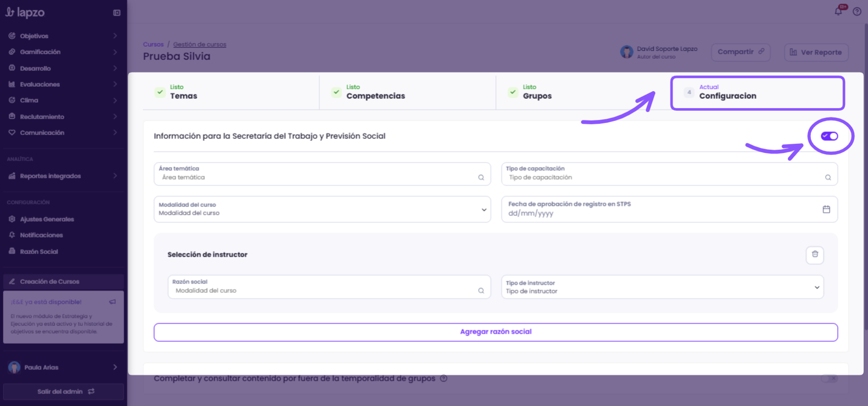Go to the Grupos step tab

tap(583, 92)
